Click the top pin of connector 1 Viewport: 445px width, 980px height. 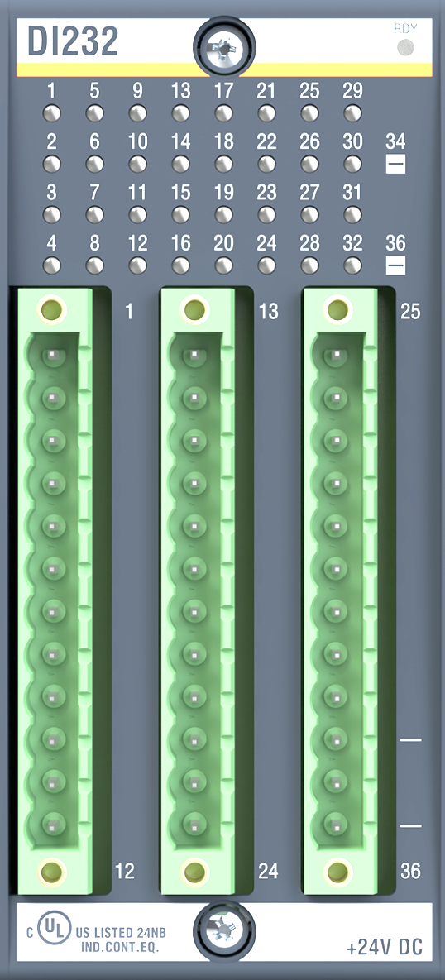(x=53, y=356)
